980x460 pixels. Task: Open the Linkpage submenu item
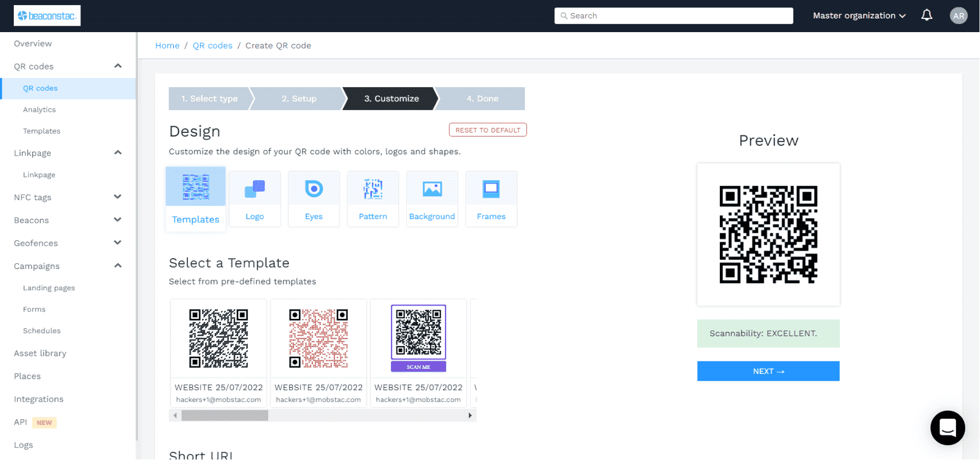tap(39, 175)
